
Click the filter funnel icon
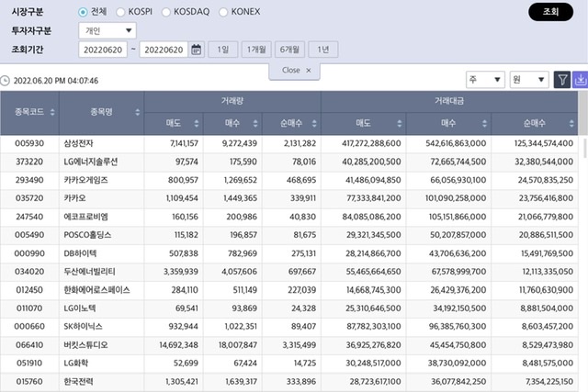562,80
